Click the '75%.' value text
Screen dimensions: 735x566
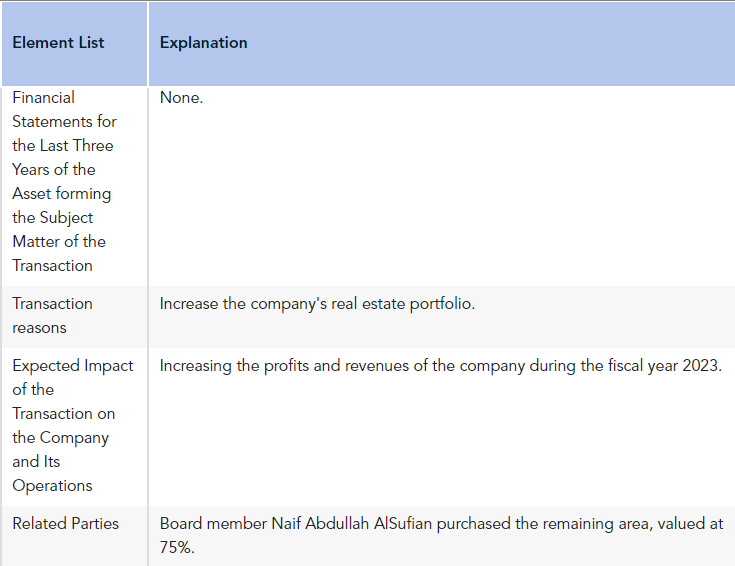click(x=177, y=547)
